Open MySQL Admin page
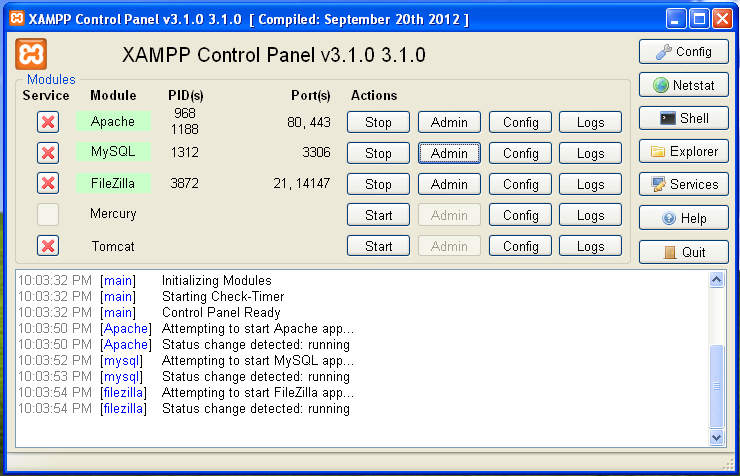 tap(449, 153)
